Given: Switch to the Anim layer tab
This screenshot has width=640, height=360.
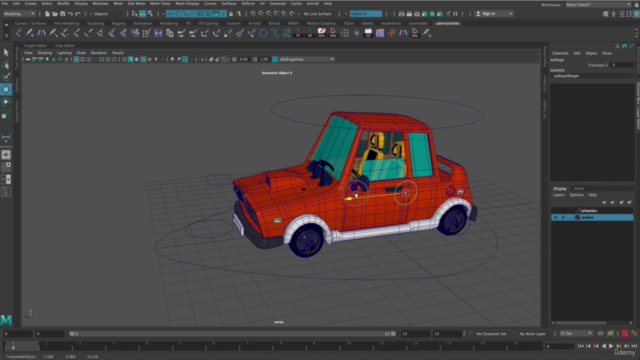Looking at the screenshot, I should click(579, 189).
